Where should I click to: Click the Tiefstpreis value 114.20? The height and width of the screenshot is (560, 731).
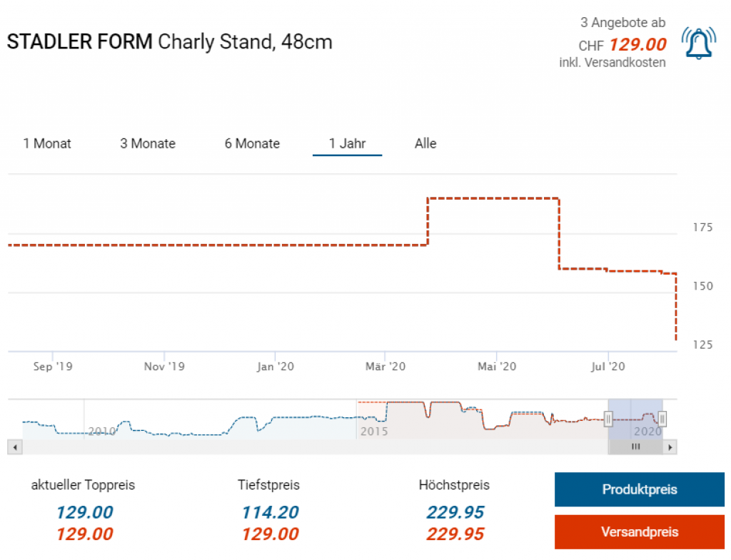click(269, 512)
